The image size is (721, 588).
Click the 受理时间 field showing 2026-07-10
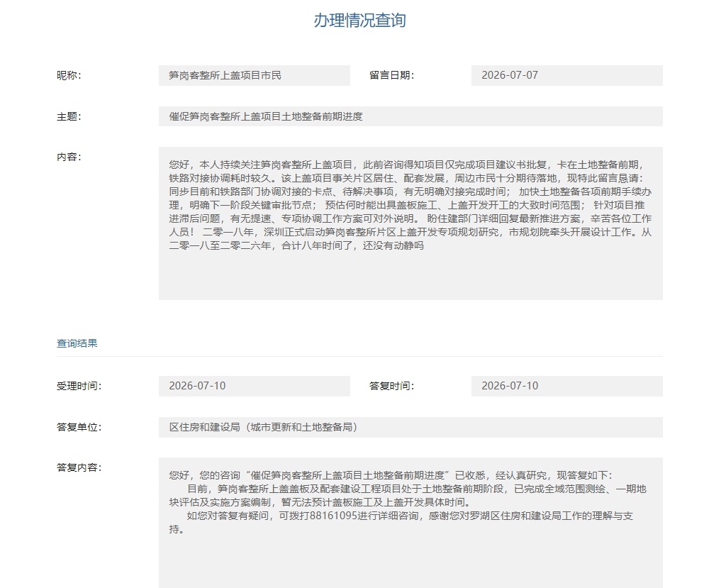pos(255,386)
